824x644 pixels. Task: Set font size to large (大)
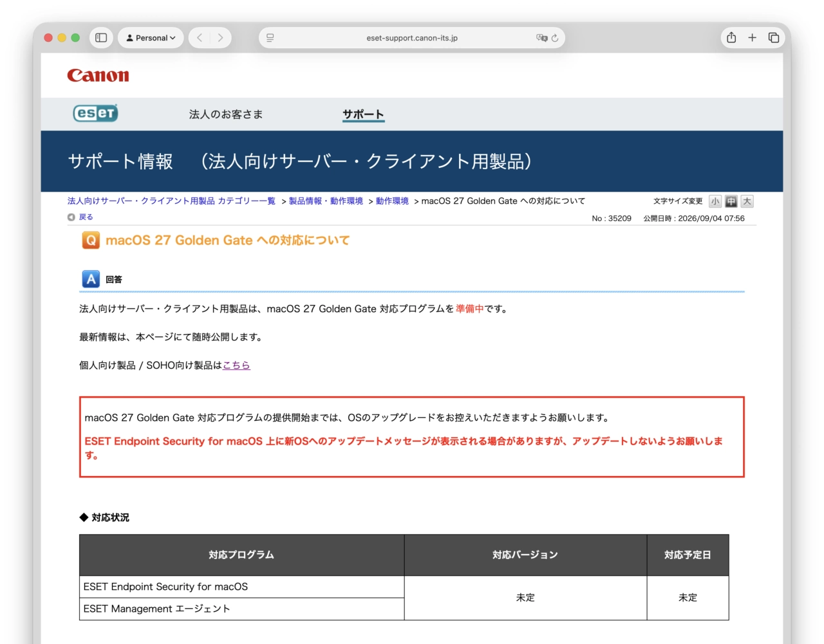pos(747,201)
